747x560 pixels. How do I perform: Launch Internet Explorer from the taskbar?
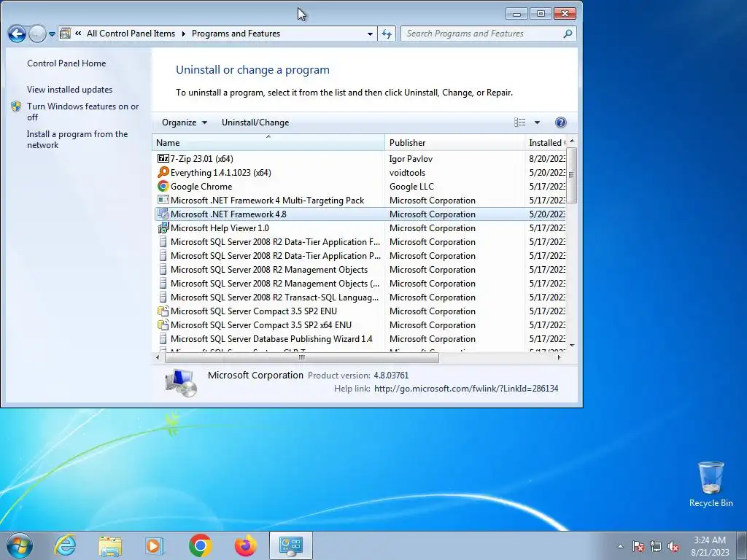tap(65, 545)
